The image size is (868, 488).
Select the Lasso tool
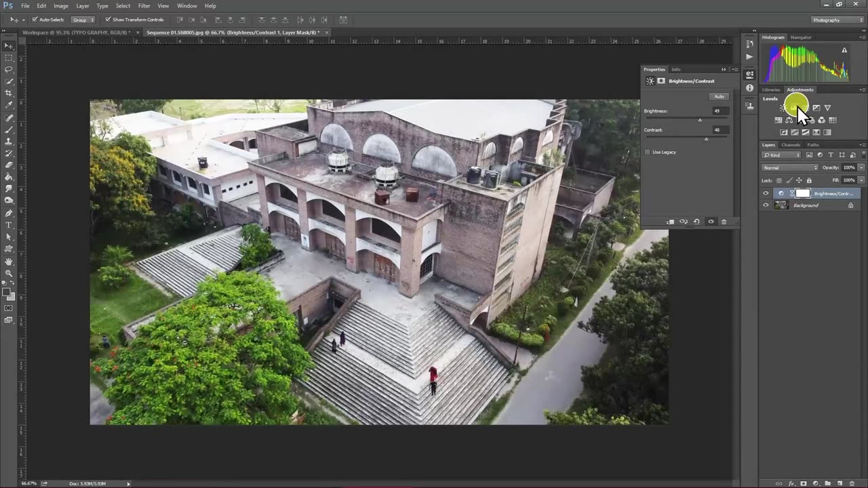[x=9, y=69]
